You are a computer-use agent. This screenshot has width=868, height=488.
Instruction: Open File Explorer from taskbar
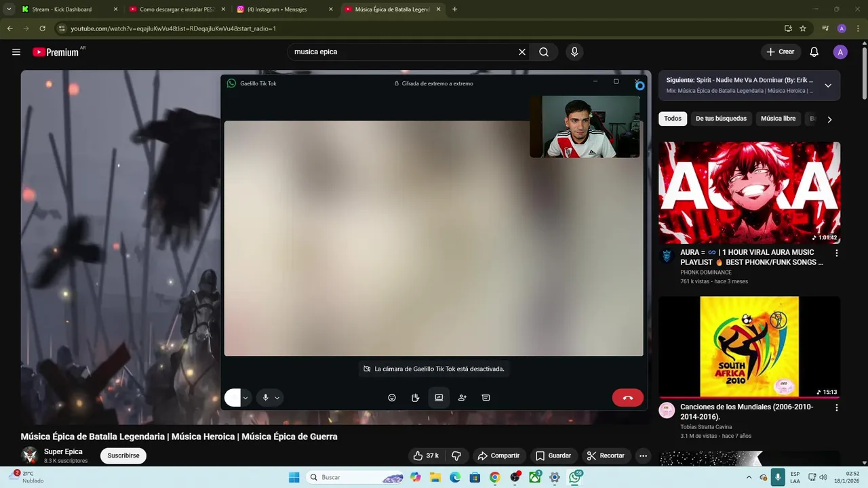[435, 477]
